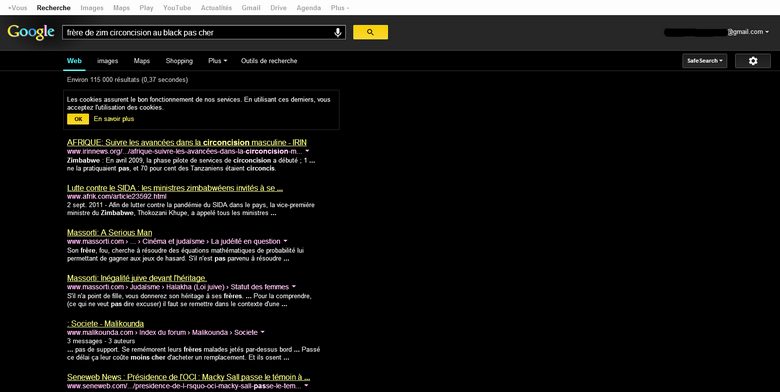This screenshot has width=780, height=392.
Task: Open Massorti: A Serious Man result
Action: coord(109,232)
